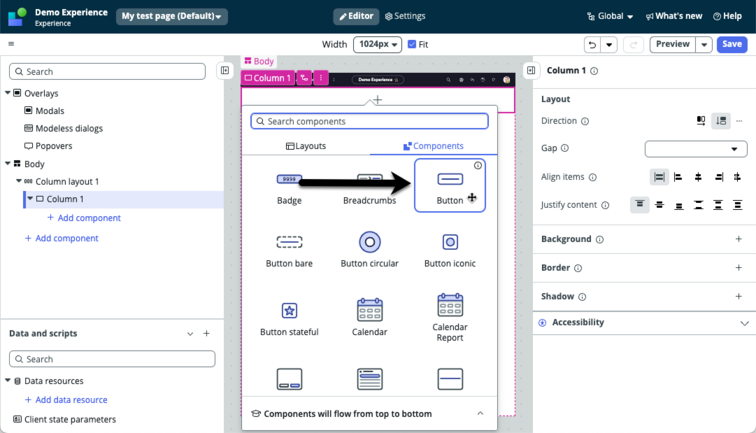Screen dimensions: 756x433
Task: Open the Gap dropdown
Action: tap(696, 149)
